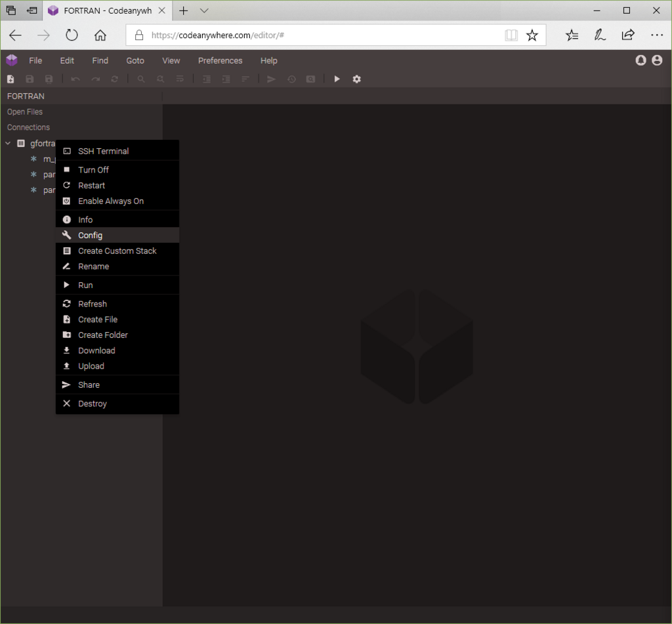
Task: Choose Share from context menu
Action: coord(117,385)
